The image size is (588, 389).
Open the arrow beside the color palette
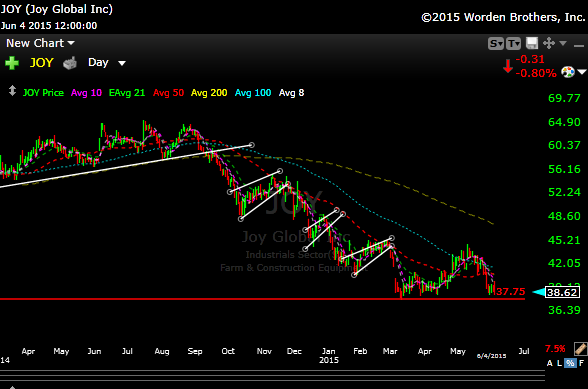582,72
